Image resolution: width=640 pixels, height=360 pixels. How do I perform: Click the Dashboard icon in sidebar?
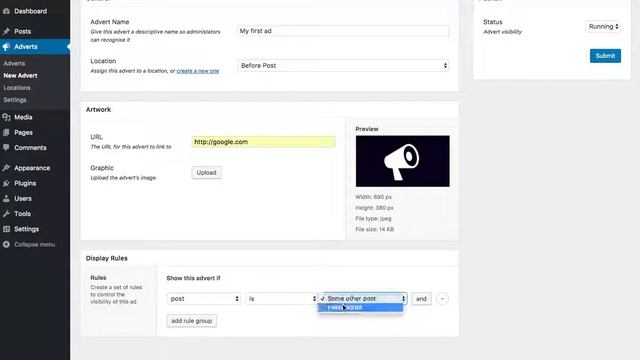[x=6, y=11]
